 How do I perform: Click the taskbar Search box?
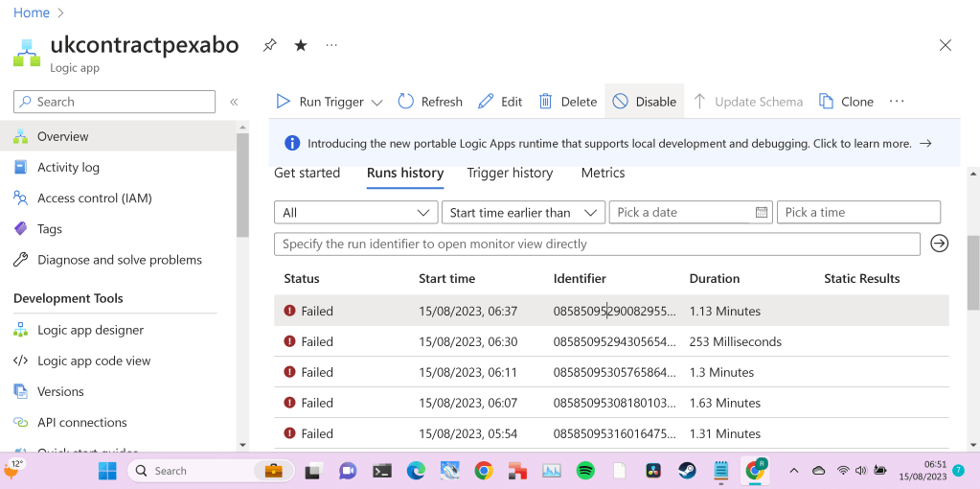pos(212,471)
